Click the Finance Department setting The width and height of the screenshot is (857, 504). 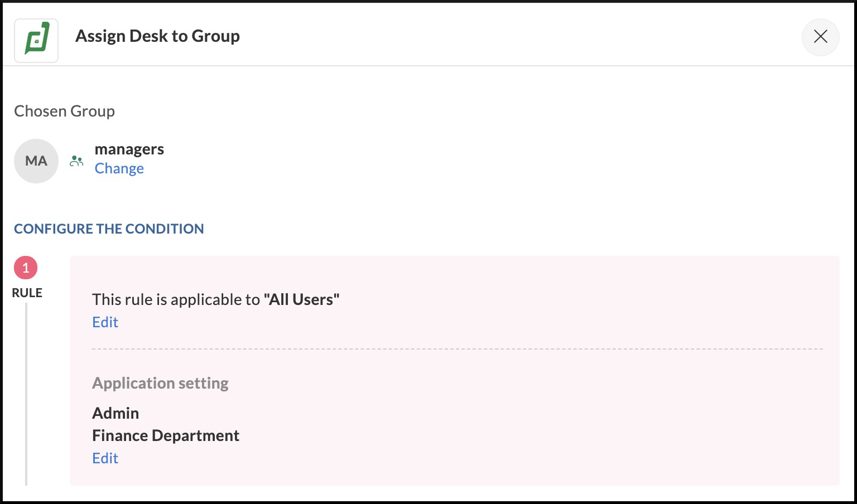pyautogui.click(x=165, y=435)
